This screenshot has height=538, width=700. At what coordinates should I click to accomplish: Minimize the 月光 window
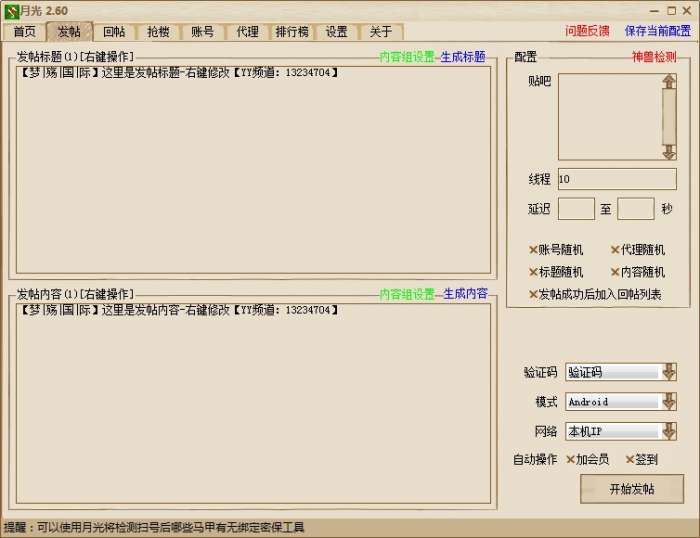[654, 11]
